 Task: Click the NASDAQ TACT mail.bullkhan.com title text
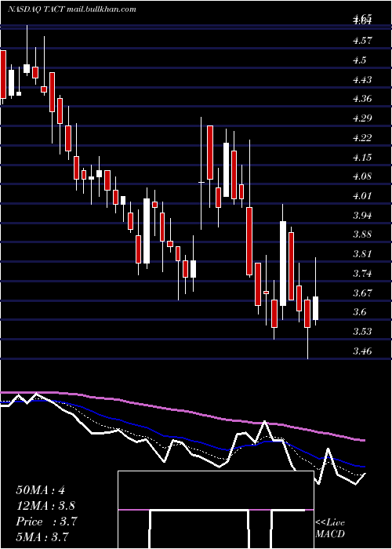pos(72,9)
